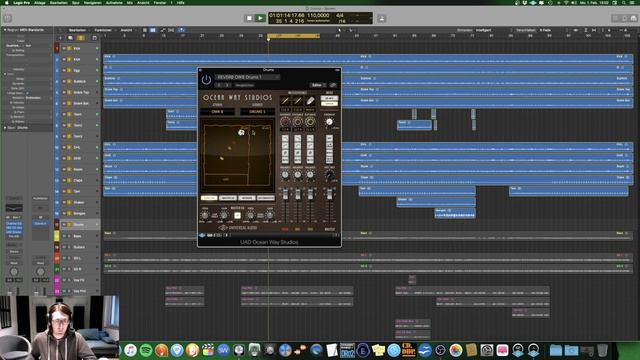Open the Spur menu
The height and width of the screenshot is (360, 640).
point(76,2)
